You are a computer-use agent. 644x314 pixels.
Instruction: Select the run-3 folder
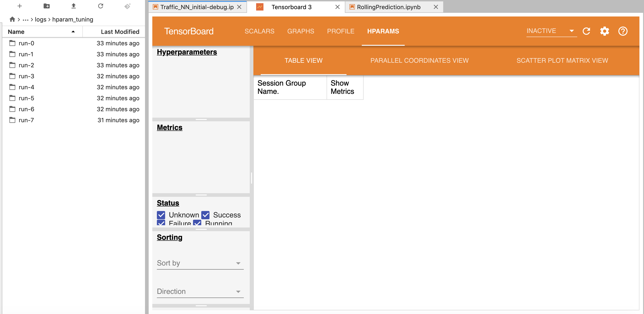tap(27, 76)
